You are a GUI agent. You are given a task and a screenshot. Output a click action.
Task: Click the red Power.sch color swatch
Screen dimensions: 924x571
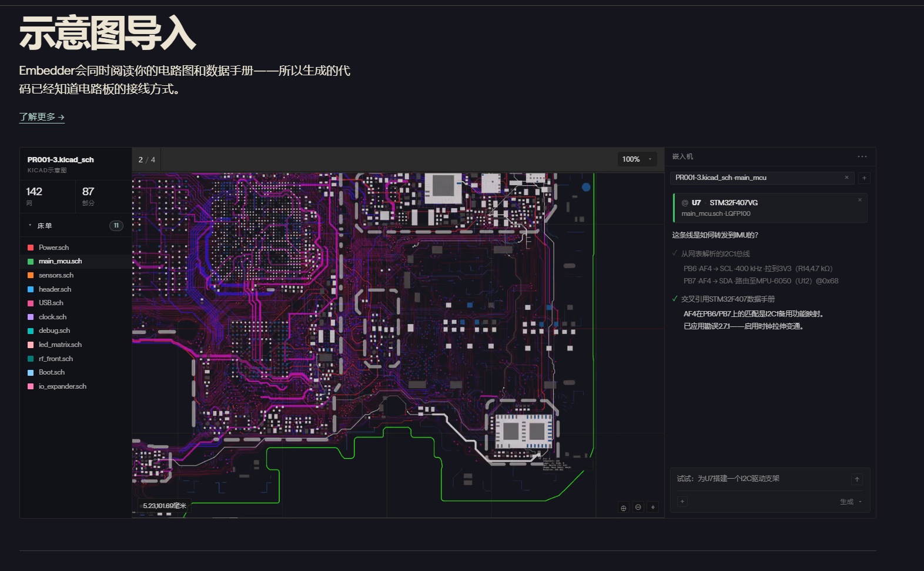pos(31,248)
